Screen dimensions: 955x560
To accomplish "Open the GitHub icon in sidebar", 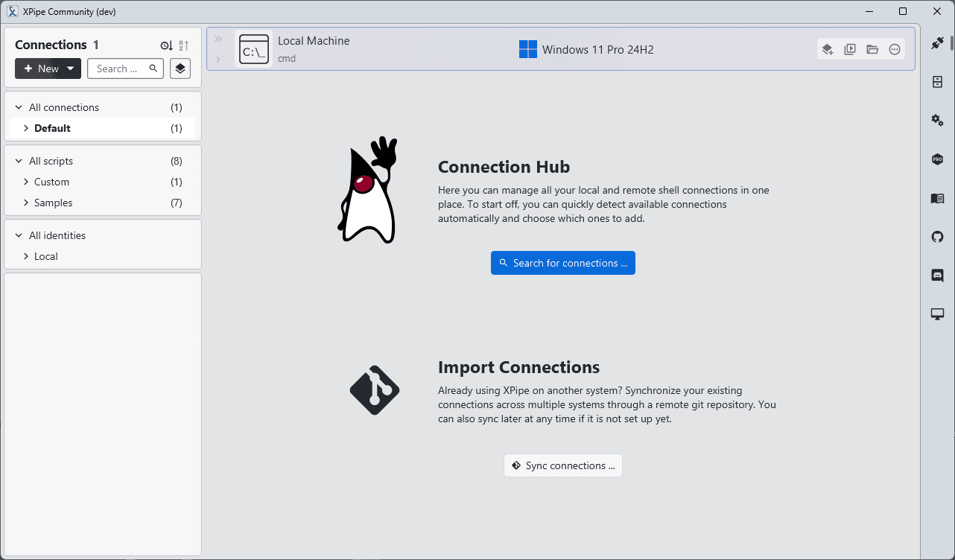I will pyautogui.click(x=937, y=237).
